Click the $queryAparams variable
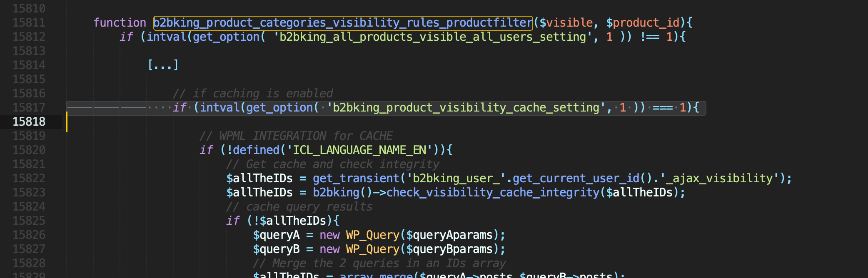 [x=449, y=235]
